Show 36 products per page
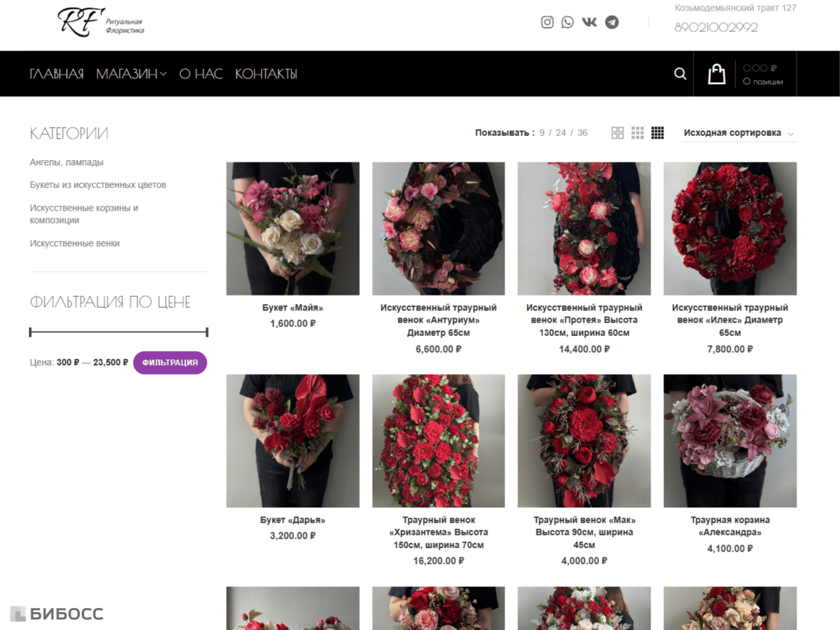 point(582,133)
